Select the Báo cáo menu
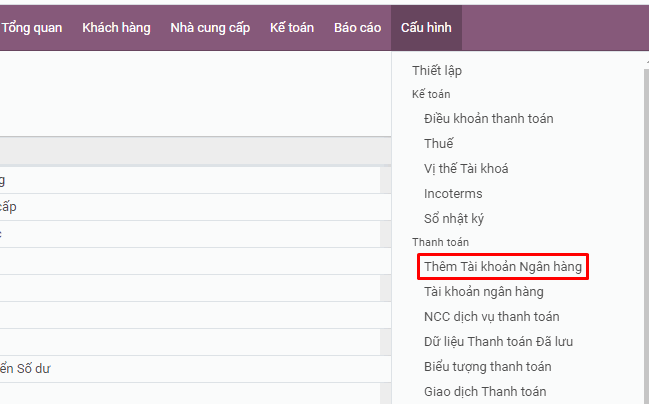This screenshot has width=649, height=404. coord(357,27)
